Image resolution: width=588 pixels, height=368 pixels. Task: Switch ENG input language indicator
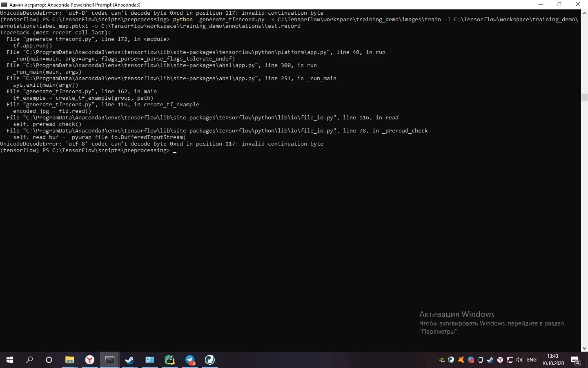tap(532, 360)
